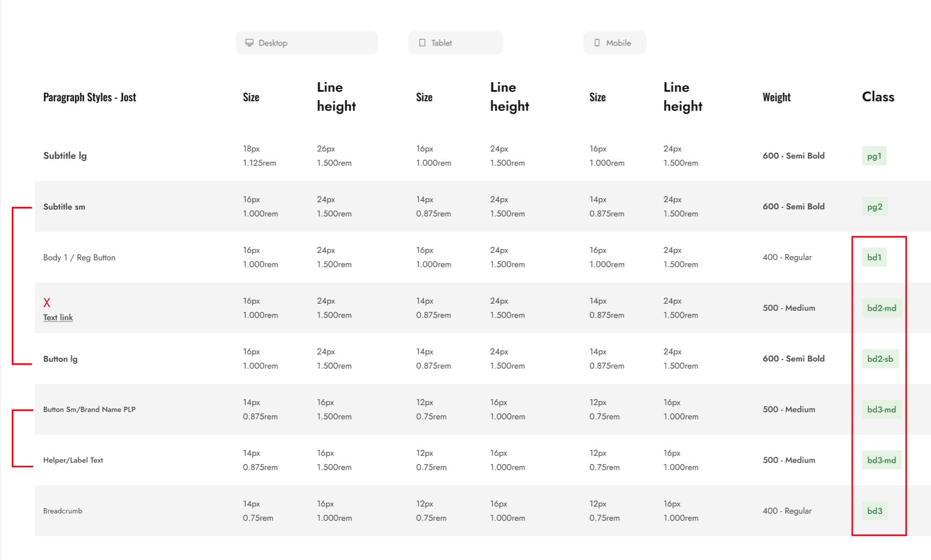This screenshot has height=560, width=931.
Task: Click the tablet device icon
Action: click(x=422, y=43)
